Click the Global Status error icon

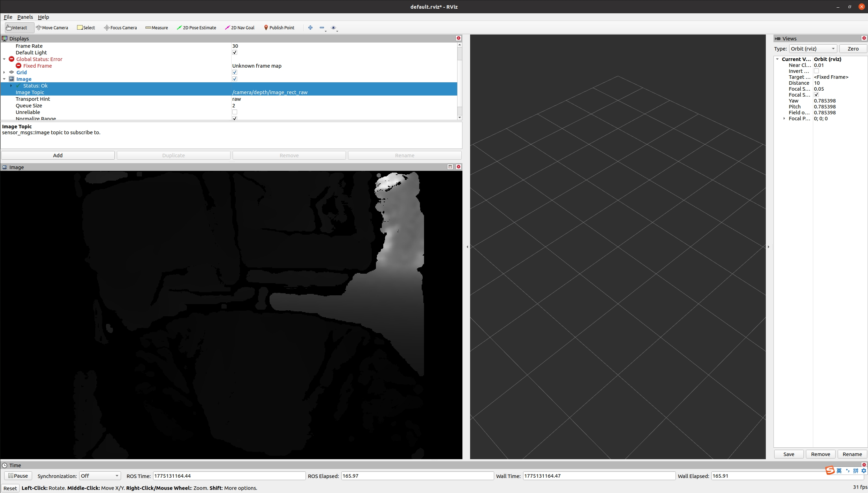[12, 59]
